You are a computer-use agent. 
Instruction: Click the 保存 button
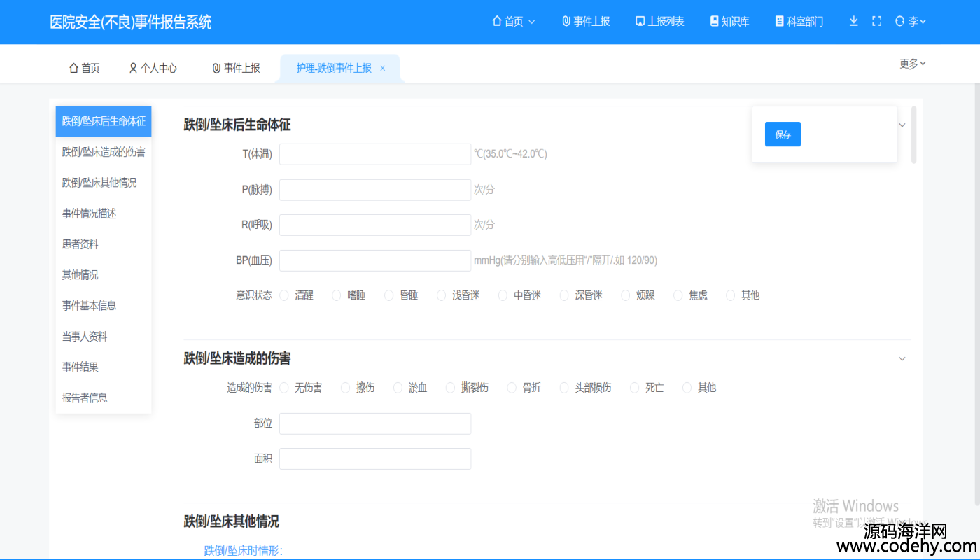point(783,134)
